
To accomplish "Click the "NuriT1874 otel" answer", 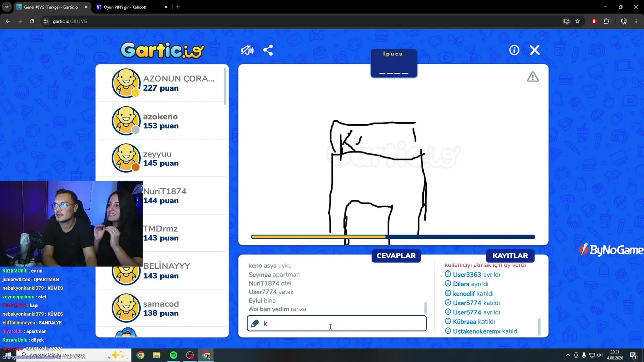I will coord(270,283).
